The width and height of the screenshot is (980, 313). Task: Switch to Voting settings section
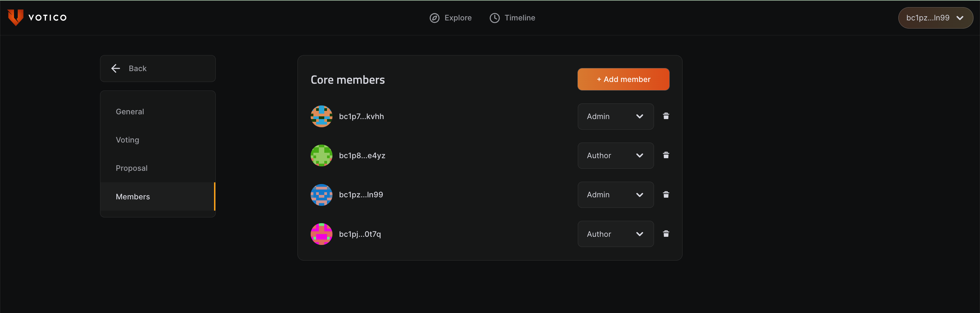(x=128, y=140)
